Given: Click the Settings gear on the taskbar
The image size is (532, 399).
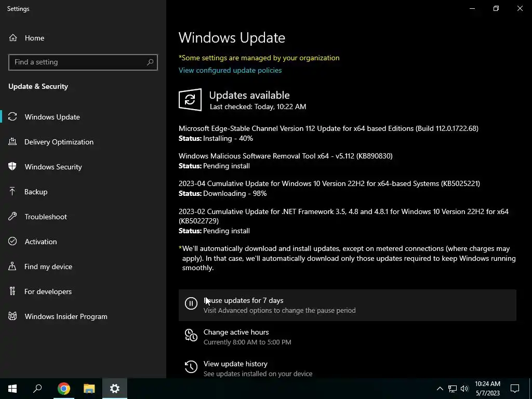Looking at the screenshot, I should [x=115, y=389].
